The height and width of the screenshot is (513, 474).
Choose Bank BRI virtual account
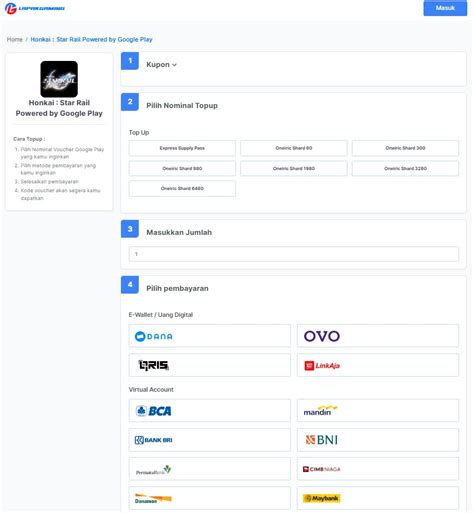pyautogui.click(x=210, y=440)
